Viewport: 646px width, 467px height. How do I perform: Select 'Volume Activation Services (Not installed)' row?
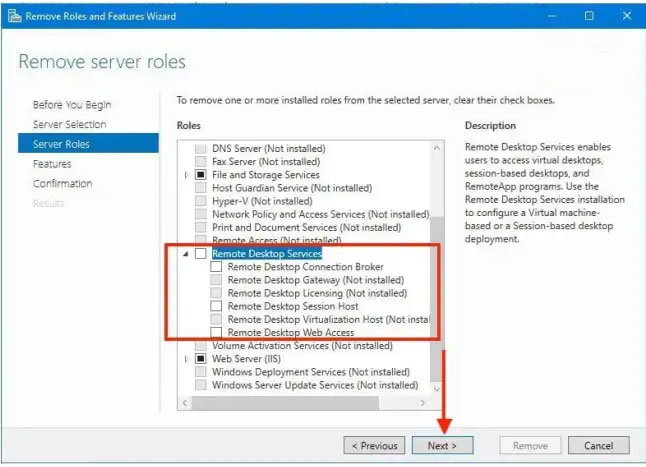(302, 346)
